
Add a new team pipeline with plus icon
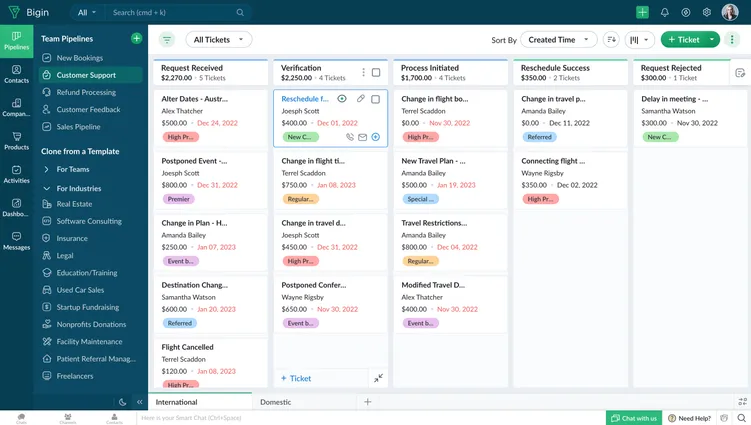click(136, 38)
